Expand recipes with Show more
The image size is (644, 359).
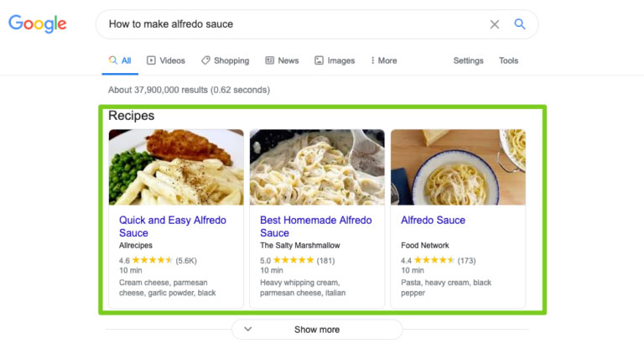pyautogui.click(x=317, y=330)
